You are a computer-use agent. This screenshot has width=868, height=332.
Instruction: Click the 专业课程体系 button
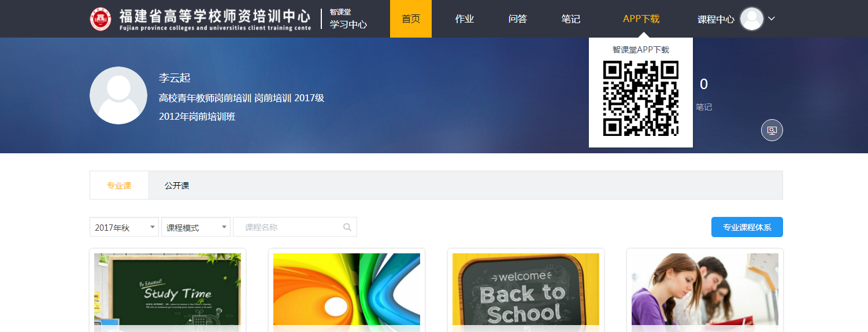point(747,227)
